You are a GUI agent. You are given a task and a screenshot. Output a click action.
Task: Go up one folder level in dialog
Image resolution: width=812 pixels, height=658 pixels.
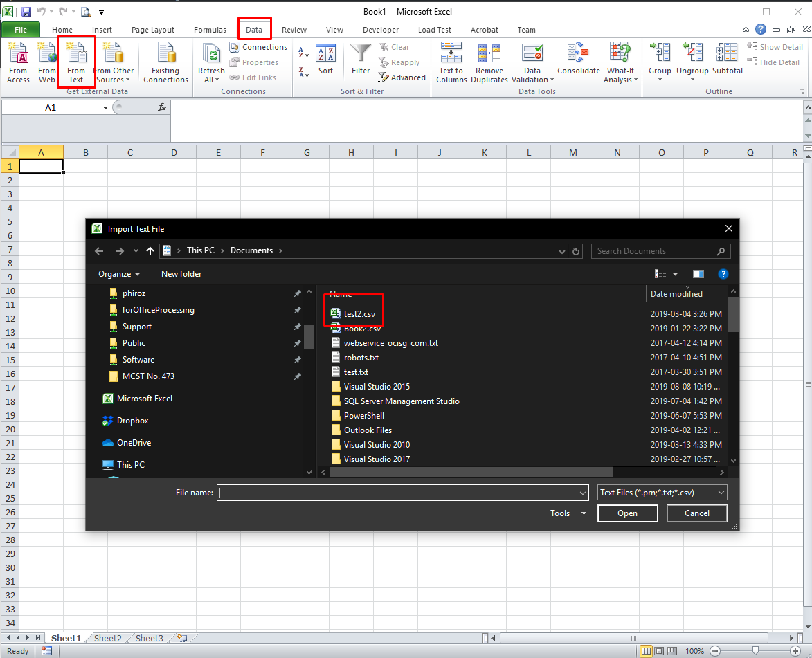coord(150,251)
